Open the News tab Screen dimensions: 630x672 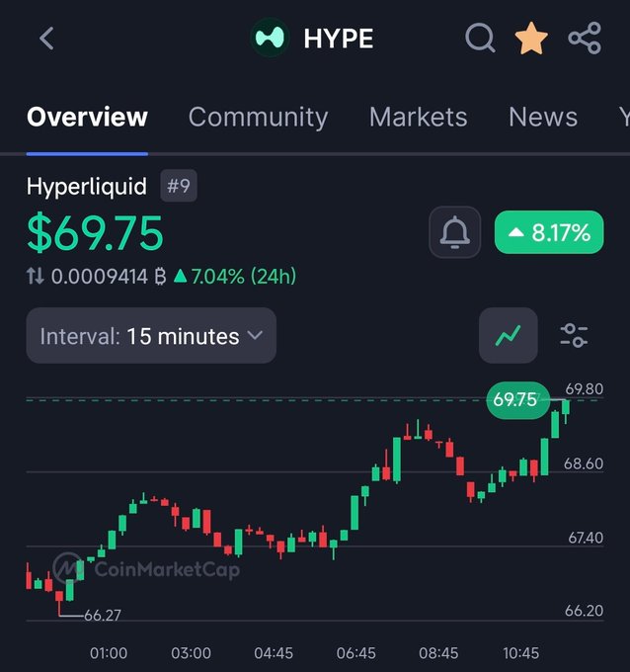coord(543,117)
